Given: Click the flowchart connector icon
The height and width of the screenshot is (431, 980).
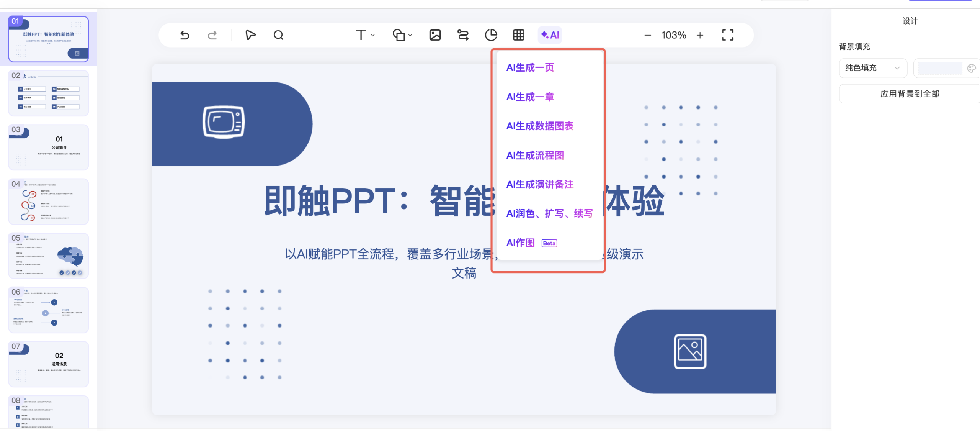Looking at the screenshot, I should pos(463,35).
